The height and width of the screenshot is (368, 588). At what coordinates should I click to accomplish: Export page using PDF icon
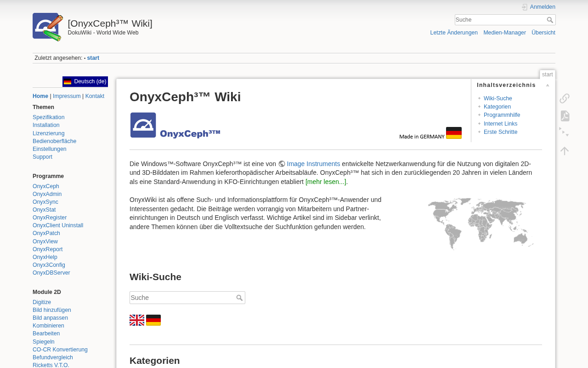coord(565,116)
